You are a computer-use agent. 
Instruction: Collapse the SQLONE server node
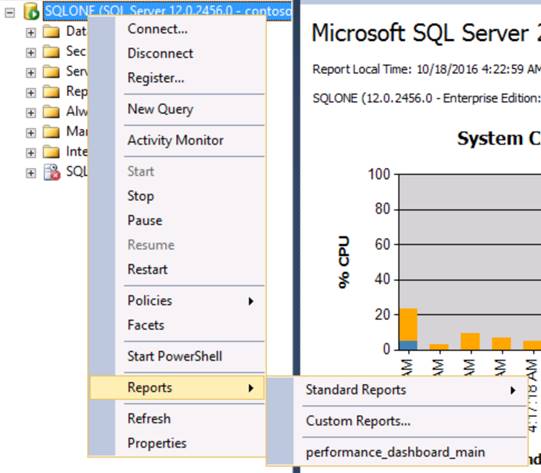(x=10, y=13)
